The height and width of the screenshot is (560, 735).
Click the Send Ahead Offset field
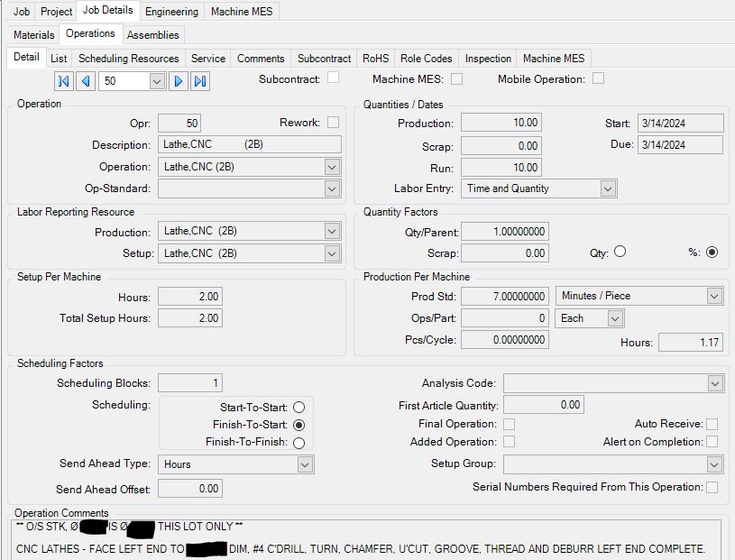pos(190,489)
